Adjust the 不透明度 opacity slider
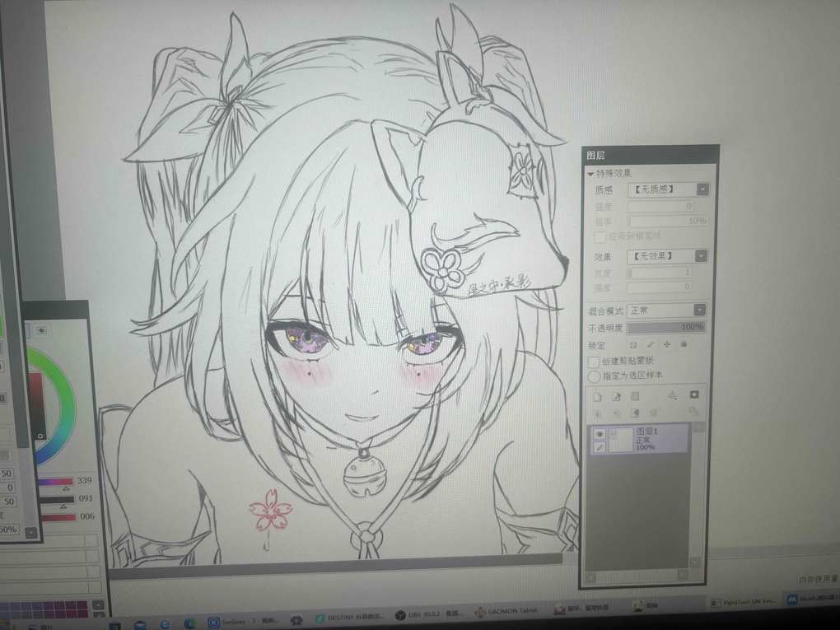Screen dimensions: 840x630 click(666, 327)
